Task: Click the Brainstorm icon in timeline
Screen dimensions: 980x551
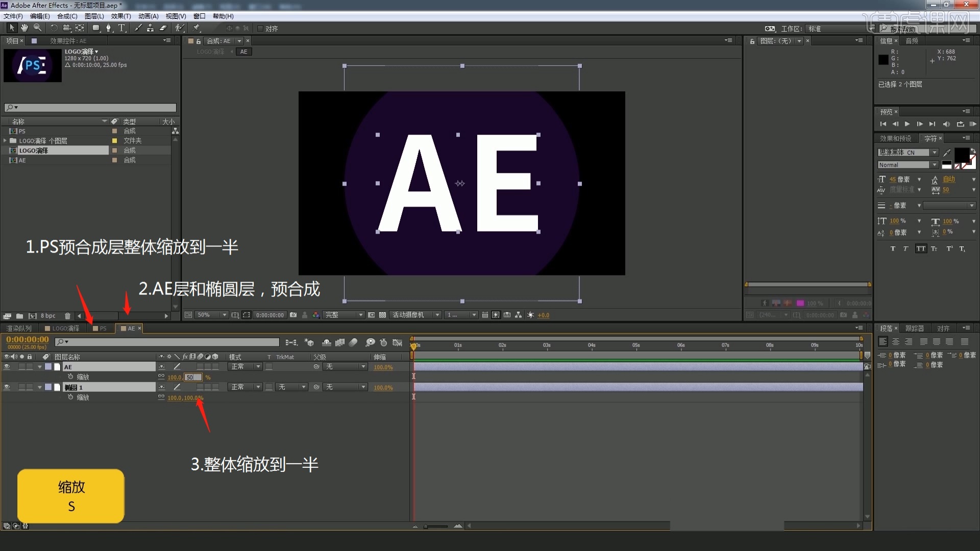Action: tap(371, 342)
